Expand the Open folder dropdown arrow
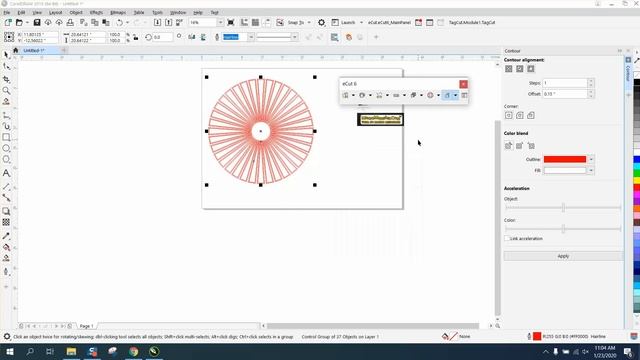 coord(27,22)
